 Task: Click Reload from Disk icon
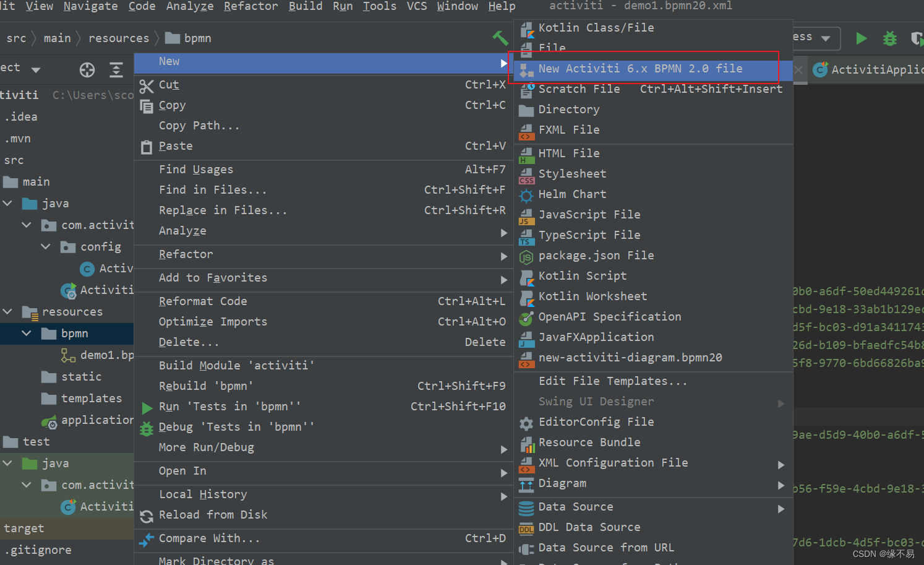[147, 517]
